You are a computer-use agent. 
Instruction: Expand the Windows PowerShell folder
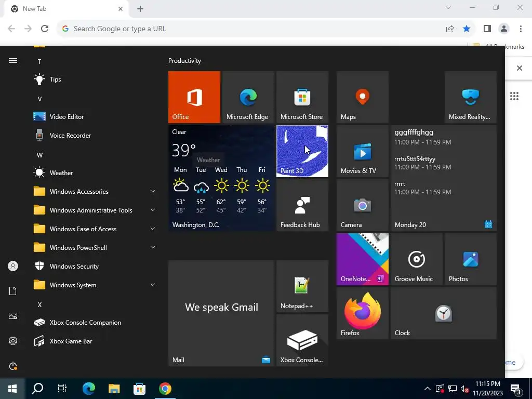pyautogui.click(x=95, y=248)
